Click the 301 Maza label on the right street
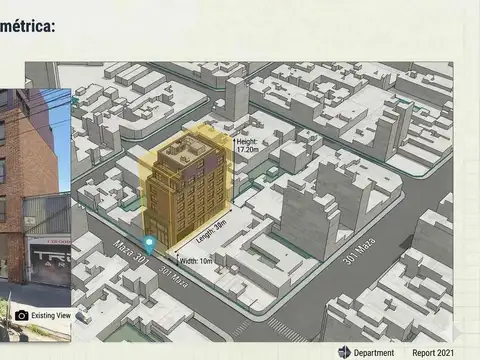The image size is (480, 360). 359,251
